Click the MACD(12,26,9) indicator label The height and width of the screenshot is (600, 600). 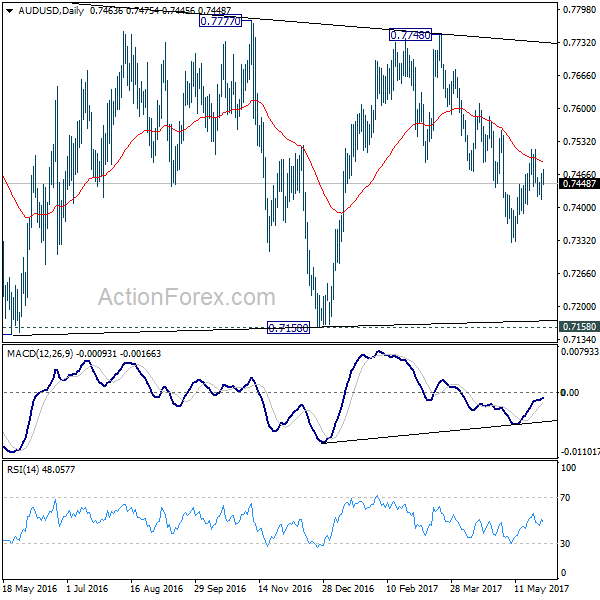40,352
